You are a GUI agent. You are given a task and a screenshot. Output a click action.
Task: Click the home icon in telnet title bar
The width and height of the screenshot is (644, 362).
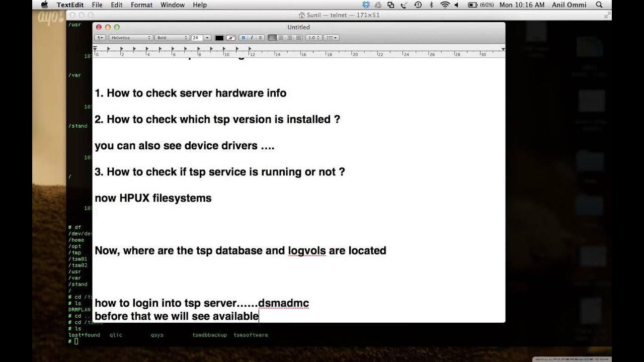point(302,15)
